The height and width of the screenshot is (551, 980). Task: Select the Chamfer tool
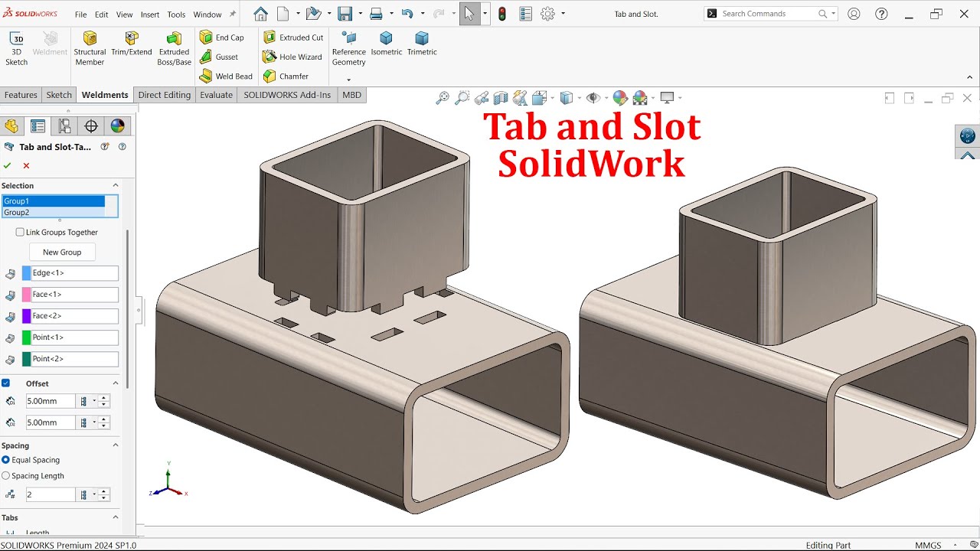[285, 77]
